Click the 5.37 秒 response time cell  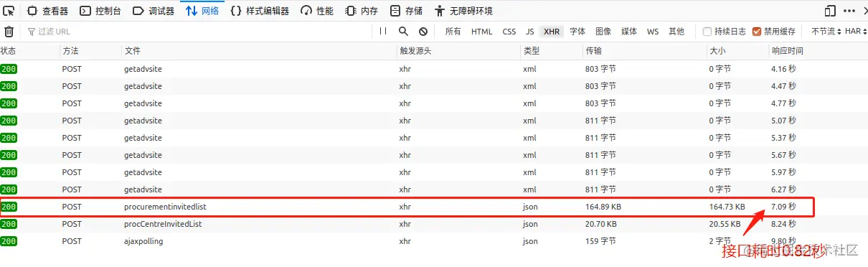point(783,138)
